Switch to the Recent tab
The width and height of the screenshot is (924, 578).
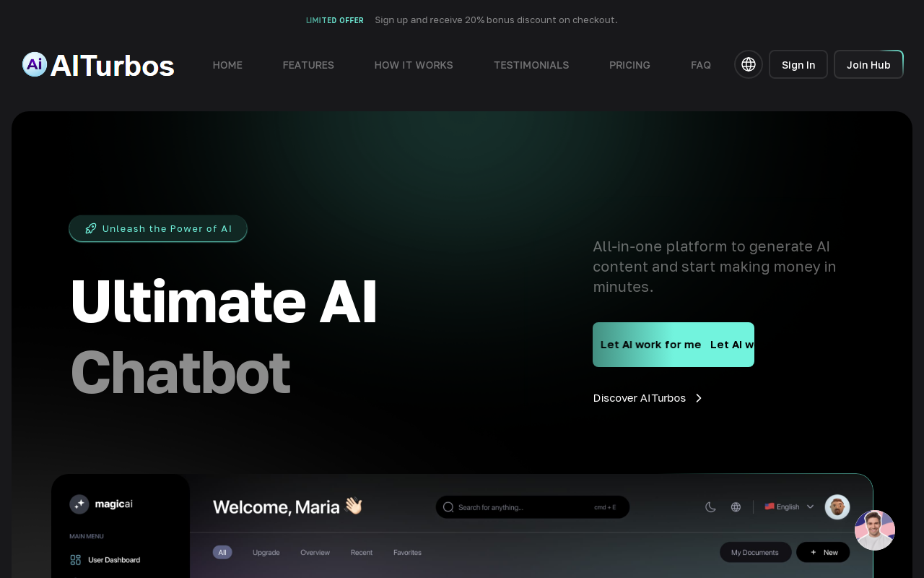(x=362, y=553)
